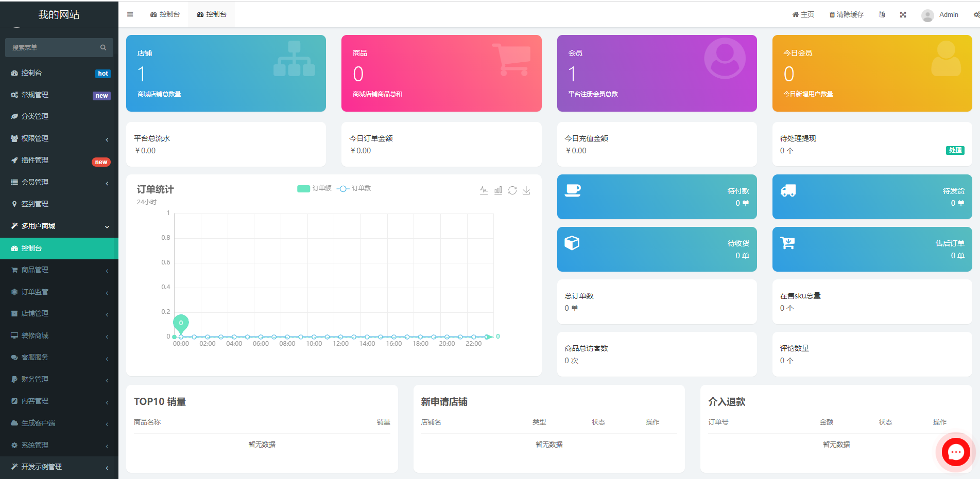Switch chart to line chart view
Screen dimensions: 980x479
[484, 190]
